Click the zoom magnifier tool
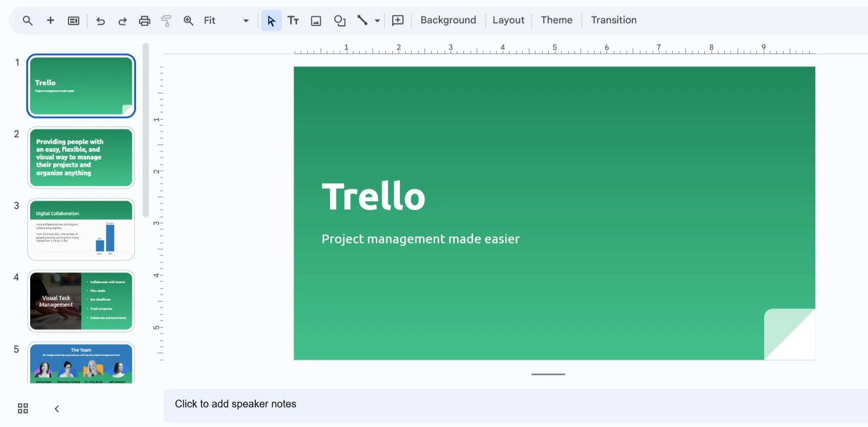The image size is (868, 427). [x=189, y=20]
